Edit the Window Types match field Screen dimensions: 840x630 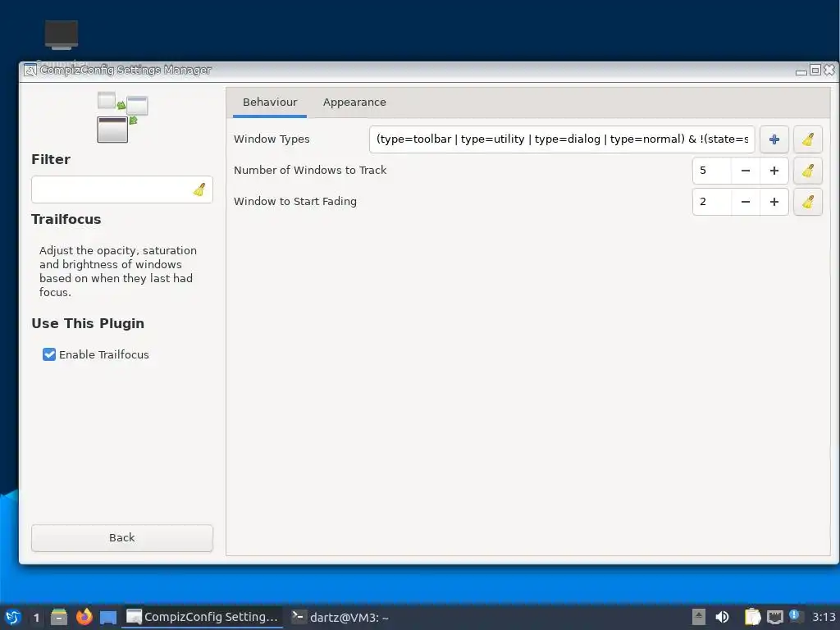coord(562,139)
